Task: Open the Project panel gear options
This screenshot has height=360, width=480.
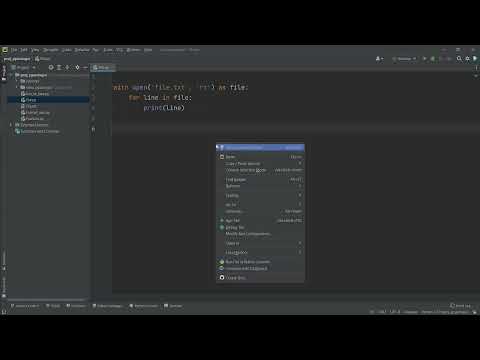Action: pyautogui.click(x=77, y=67)
